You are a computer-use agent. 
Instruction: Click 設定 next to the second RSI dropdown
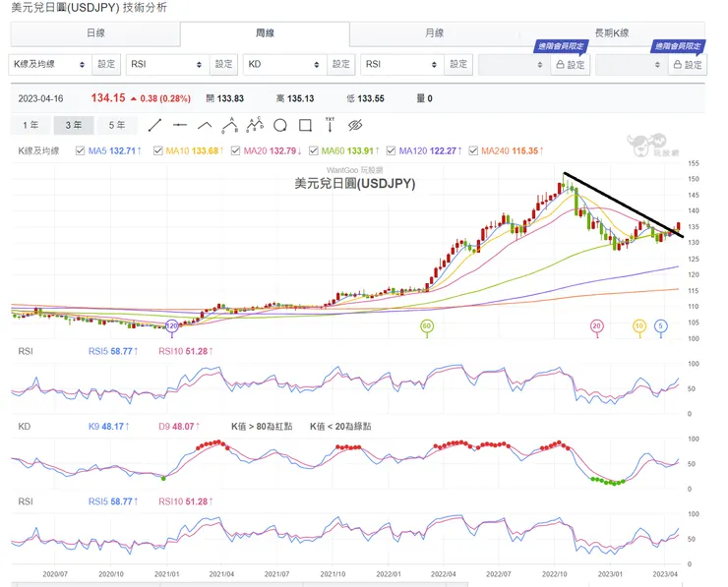click(x=458, y=65)
